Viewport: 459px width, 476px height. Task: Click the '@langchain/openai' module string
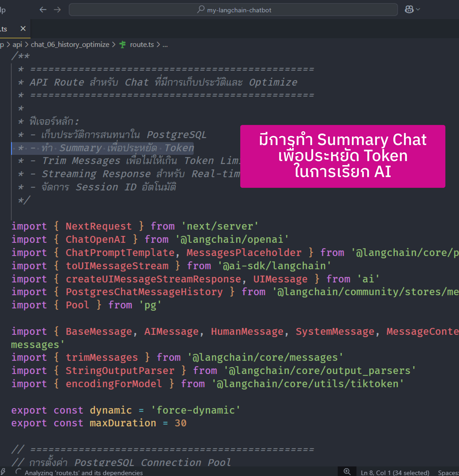point(232,239)
